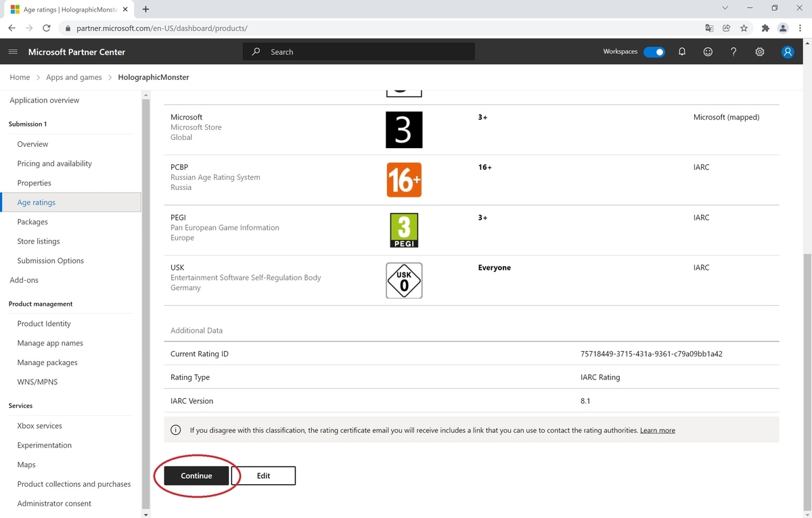Click the info icon in the notice
This screenshot has height=518, width=812.
tap(176, 430)
